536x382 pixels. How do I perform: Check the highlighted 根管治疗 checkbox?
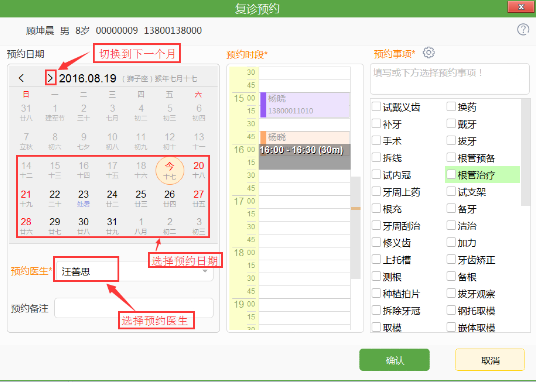tap(451, 174)
